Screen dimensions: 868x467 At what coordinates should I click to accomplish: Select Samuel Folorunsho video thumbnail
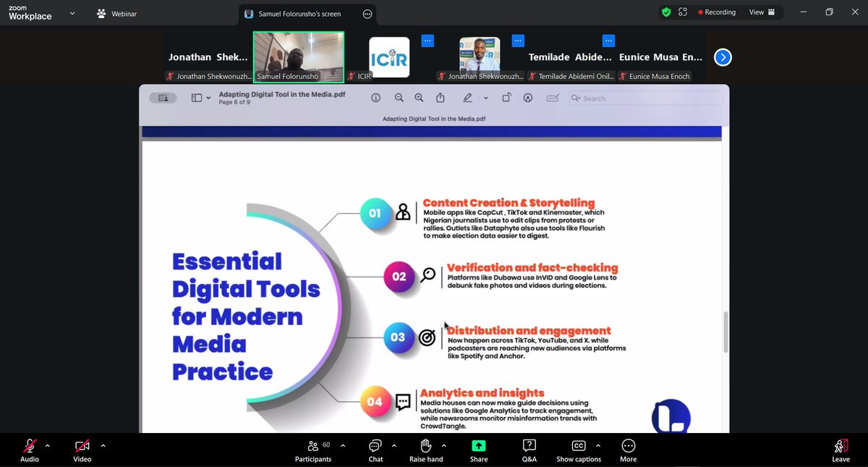(298, 57)
